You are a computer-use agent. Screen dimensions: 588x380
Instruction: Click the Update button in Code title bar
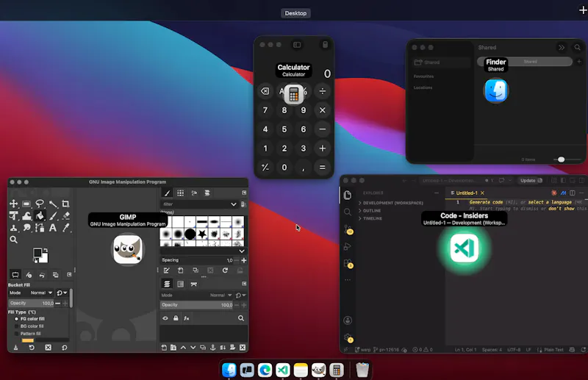click(x=531, y=180)
